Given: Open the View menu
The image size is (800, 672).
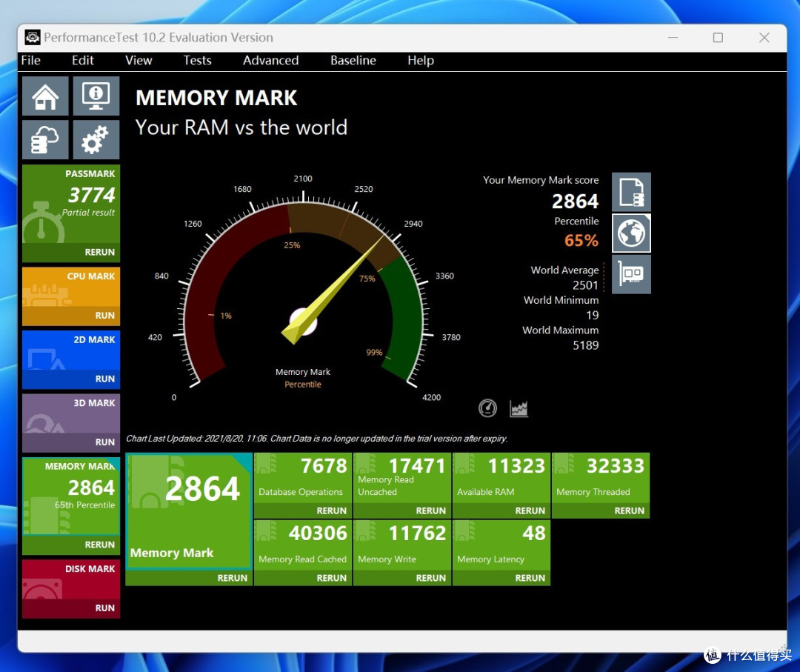Looking at the screenshot, I should click(139, 60).
